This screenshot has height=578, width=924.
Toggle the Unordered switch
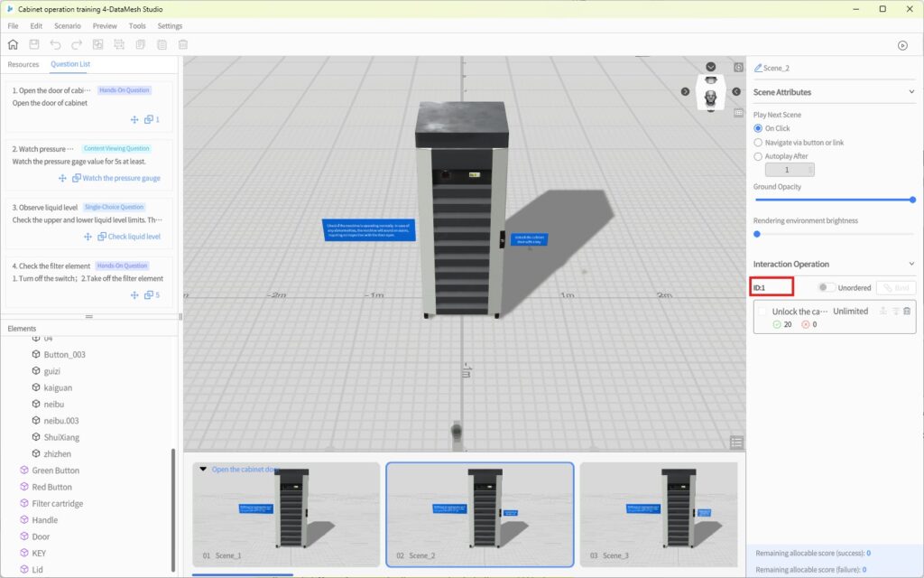coord(825,288)
